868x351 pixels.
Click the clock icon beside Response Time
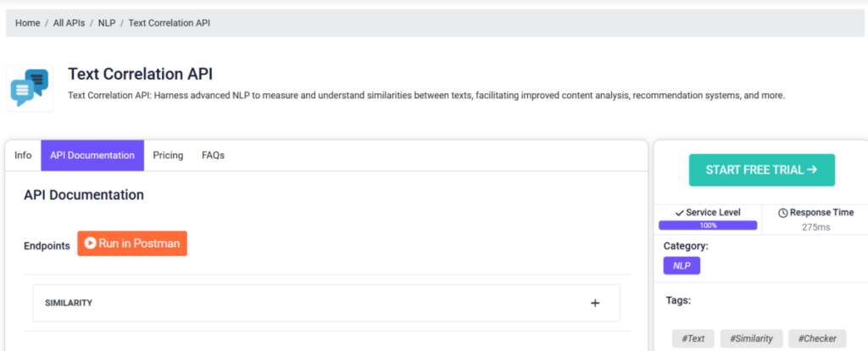782,213
